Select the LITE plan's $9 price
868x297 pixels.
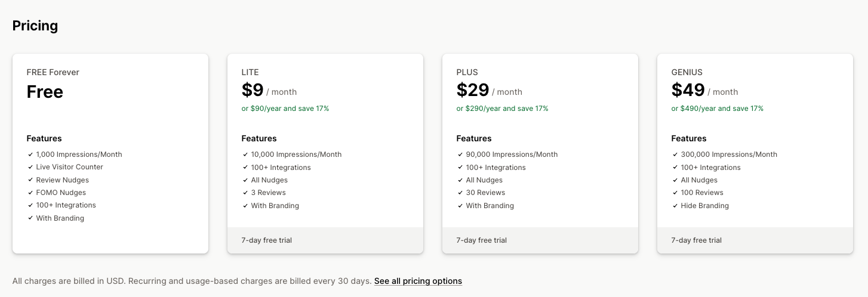[253, 90]
